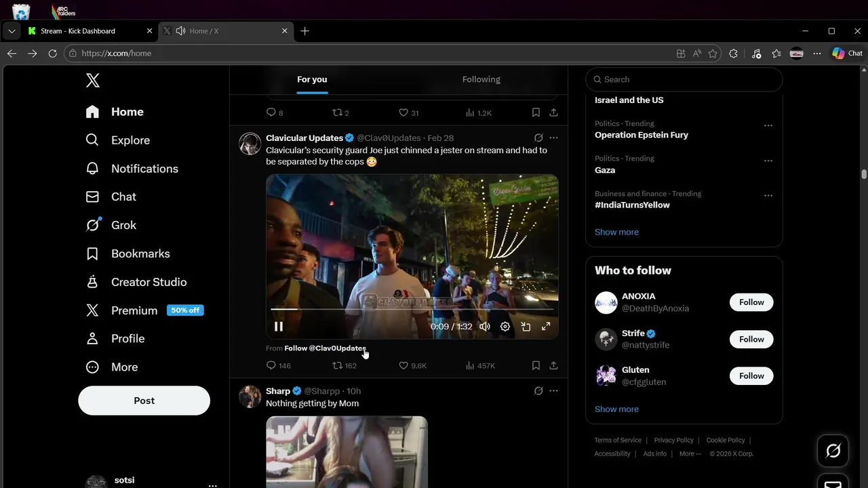
Task: Go to Home in the sidebar
Action: (115, 112)
